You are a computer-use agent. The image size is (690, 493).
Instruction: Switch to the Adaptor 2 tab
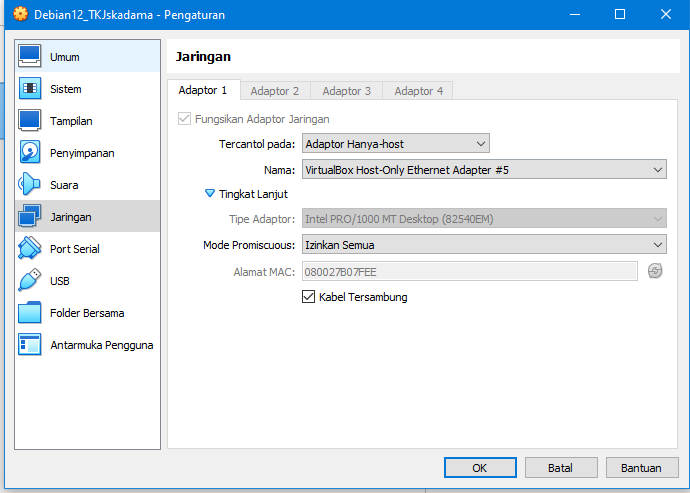coord(275,91)
